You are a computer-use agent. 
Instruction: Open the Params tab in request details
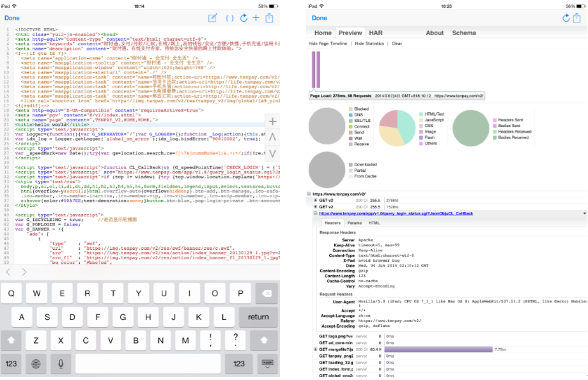click(354, 223)
